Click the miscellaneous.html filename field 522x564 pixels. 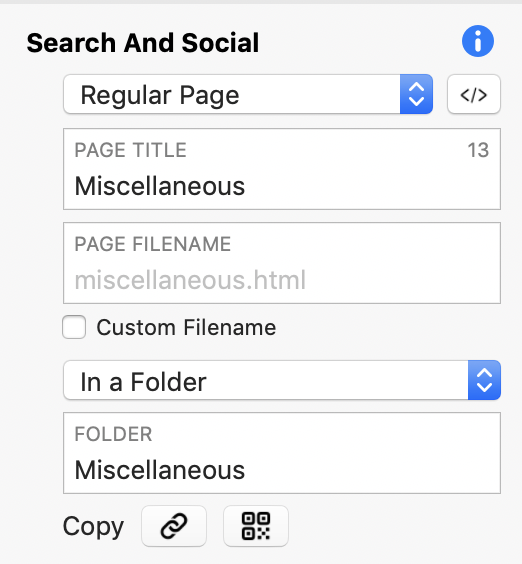282,263
